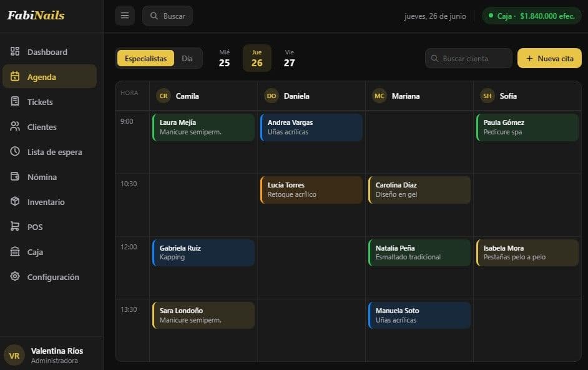Click the Tickets receipt icon
The height and width of the screenshot is (370, 588).
pyautogui.click(x=14, y=101)
